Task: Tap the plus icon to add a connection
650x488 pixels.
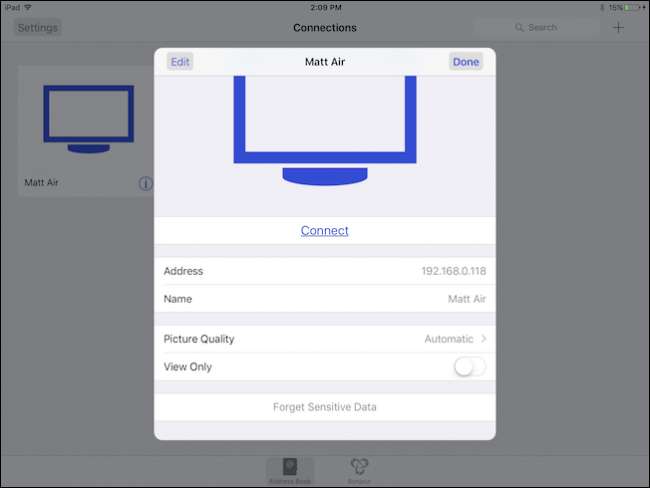Action: [618, 28]
